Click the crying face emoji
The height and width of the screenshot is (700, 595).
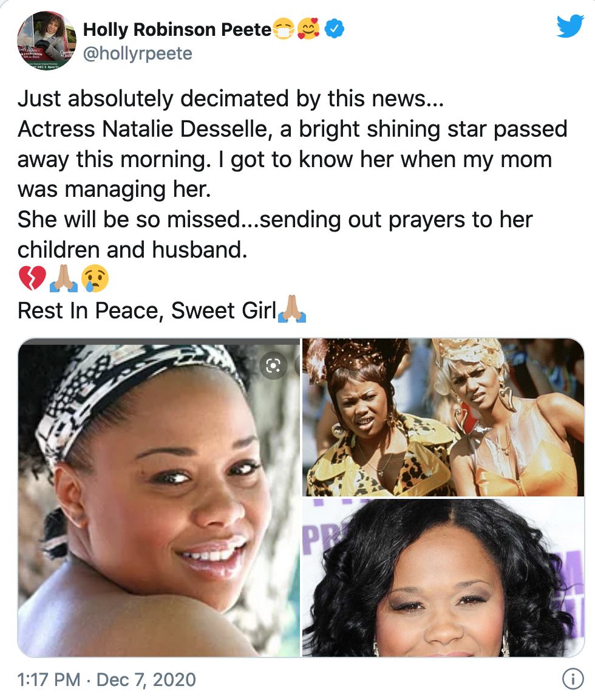coord(95,278)
